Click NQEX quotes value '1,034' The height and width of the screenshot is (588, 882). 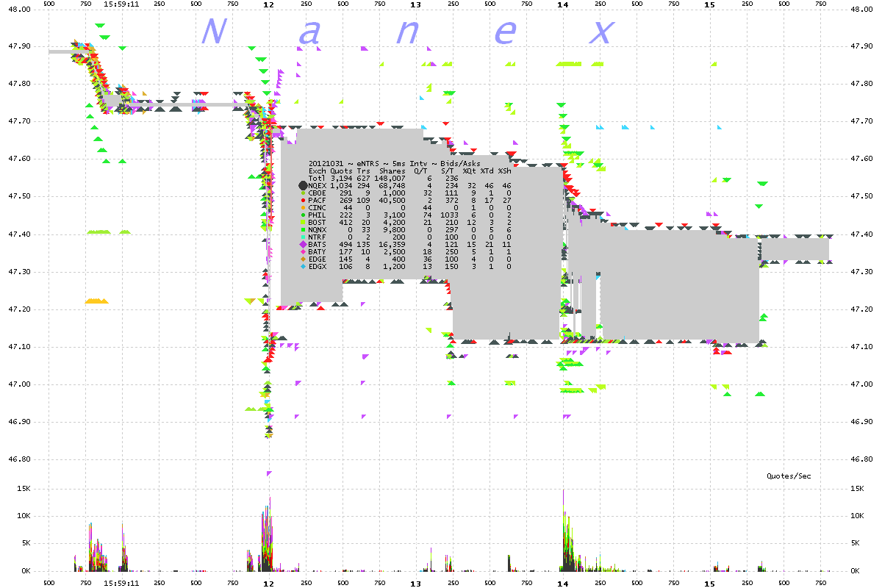[x=341, y=185]
